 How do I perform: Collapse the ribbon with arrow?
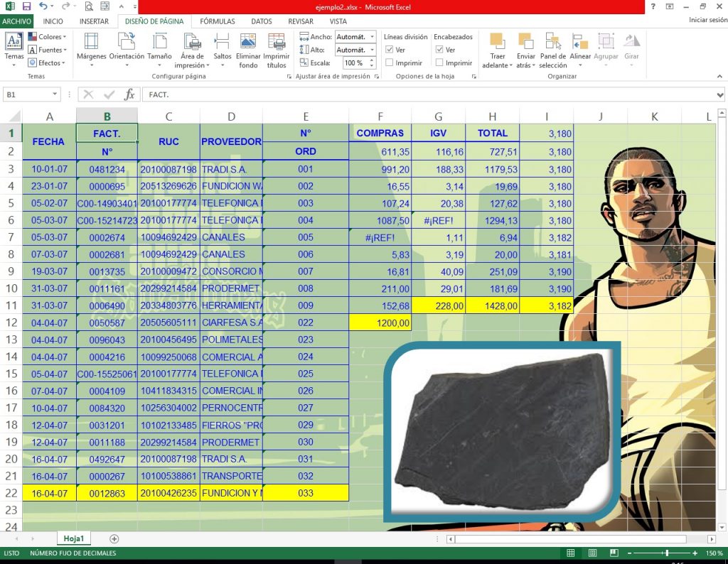coord(719,76)
